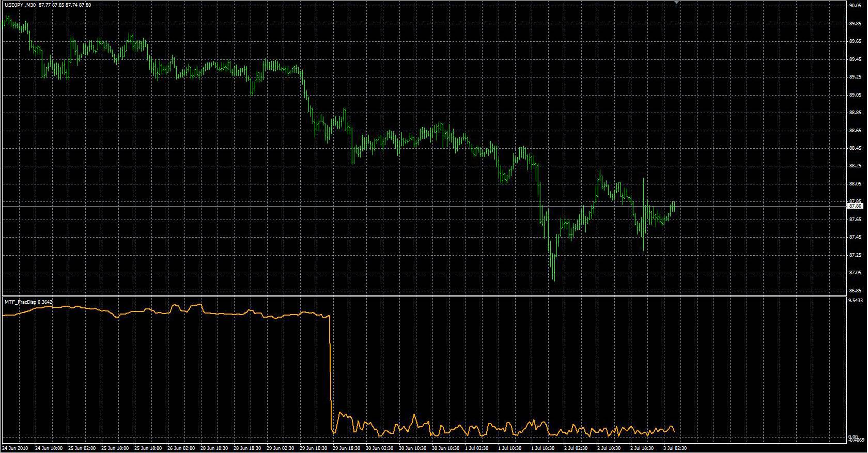This screenshot has width=868, height=453.
Task: Click the 29 Jun 02:30 time label
Action: (x=281, y=448)
